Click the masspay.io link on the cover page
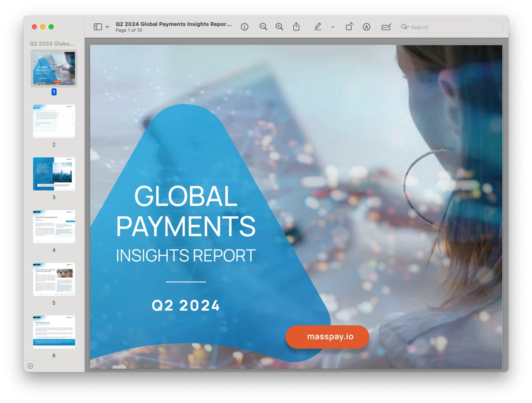 tap(327, 337)
